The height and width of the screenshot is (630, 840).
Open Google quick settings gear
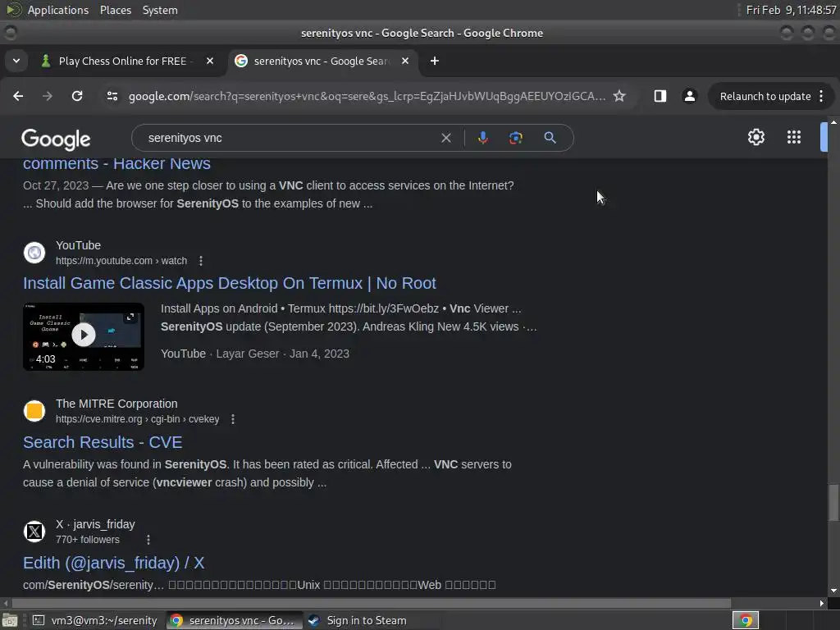[x=756, y=137]
